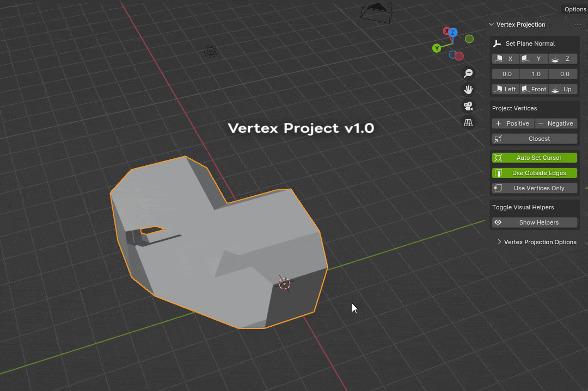Click the Use Vertices Only icon
The width and height of the screenshot is (588, 391).
click(498, 188)
